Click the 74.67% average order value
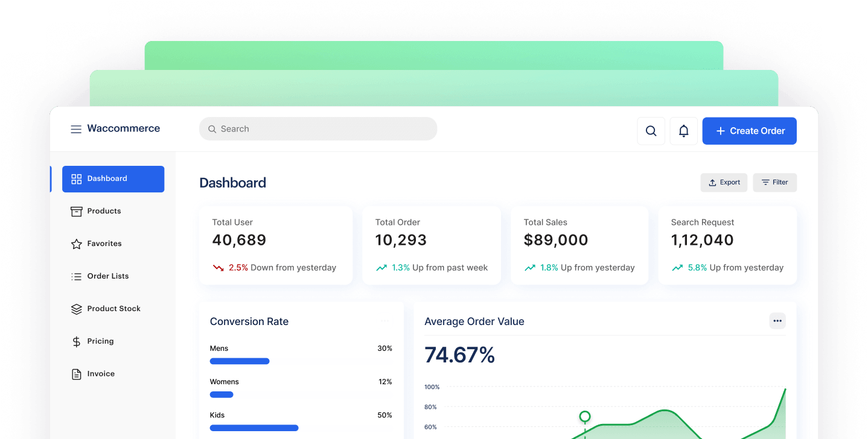This screenshot has height=439, width=868. 460,355
